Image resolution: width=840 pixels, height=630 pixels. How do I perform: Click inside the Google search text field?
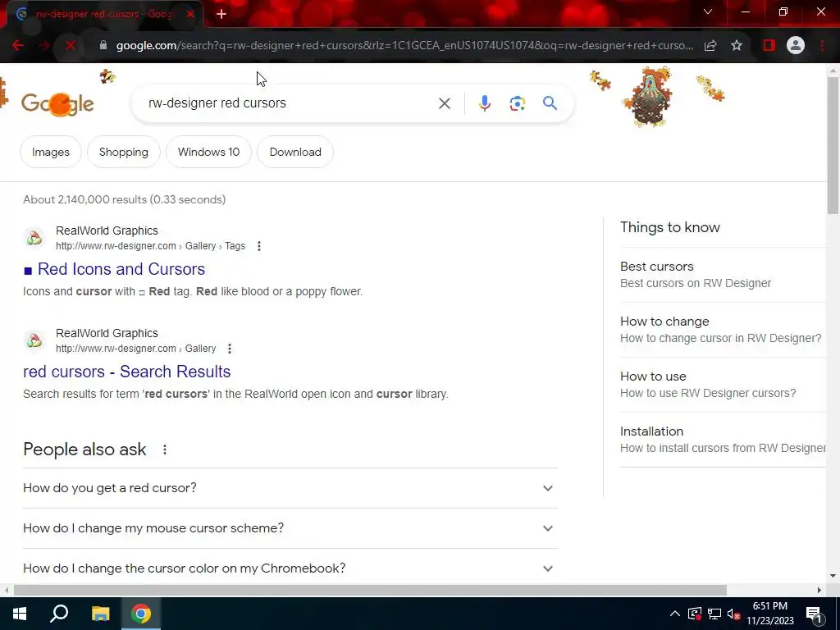click(x=290, y=103)
